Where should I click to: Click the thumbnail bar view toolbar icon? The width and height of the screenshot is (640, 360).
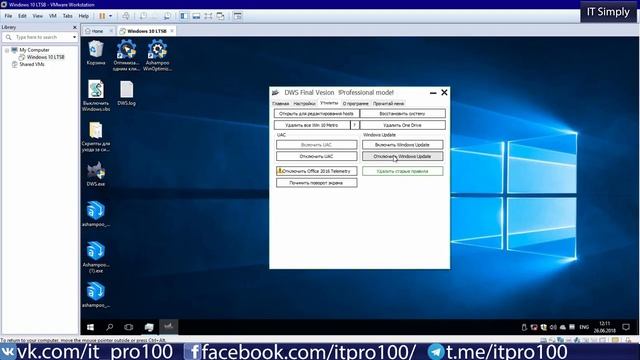point(196,16)
